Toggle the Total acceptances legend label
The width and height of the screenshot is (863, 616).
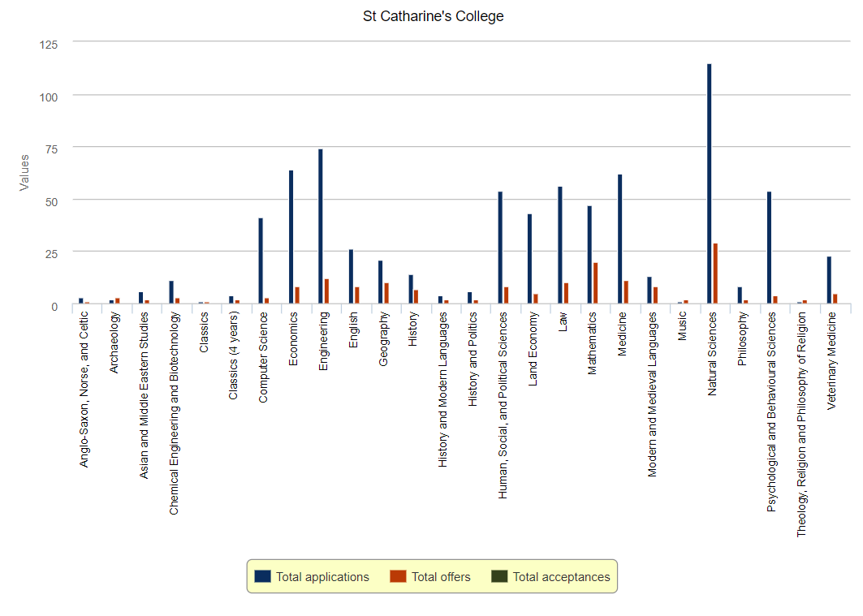pos(561,577)
